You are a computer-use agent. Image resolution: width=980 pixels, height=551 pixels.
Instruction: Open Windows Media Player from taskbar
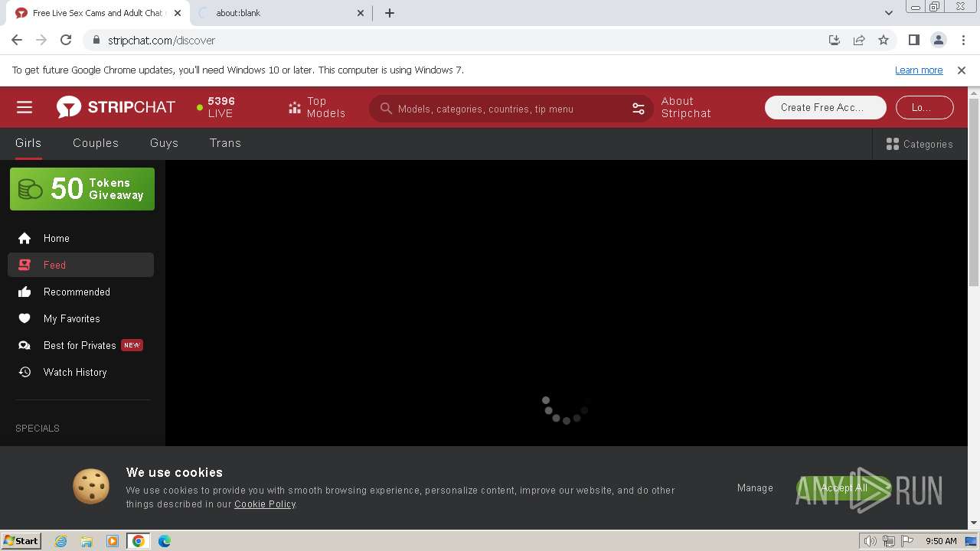pyautogui.click(x=113, y=541)
